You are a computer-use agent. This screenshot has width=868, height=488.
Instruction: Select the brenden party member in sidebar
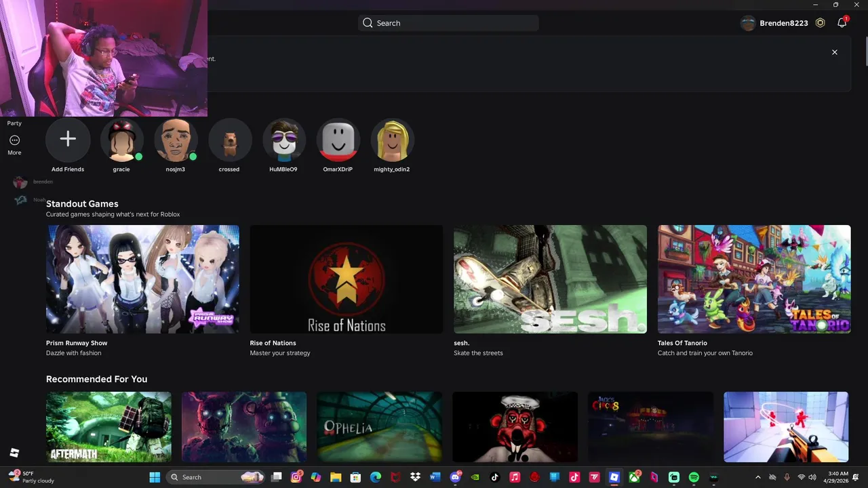32,182
